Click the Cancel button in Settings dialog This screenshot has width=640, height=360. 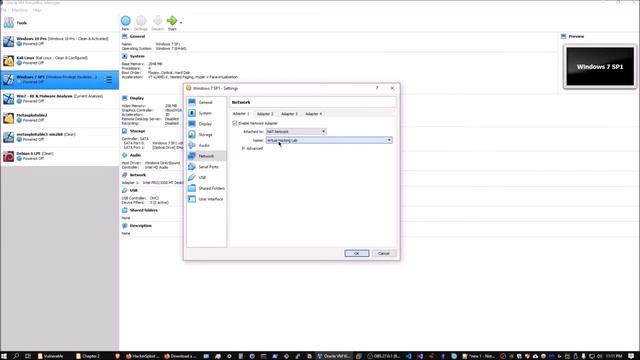384,253
